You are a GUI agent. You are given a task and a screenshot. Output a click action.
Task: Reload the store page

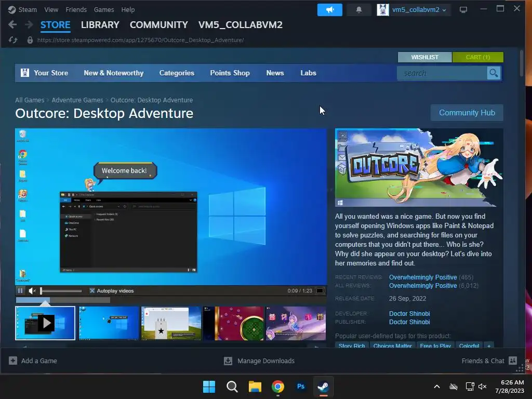click(x=13, y=40)
